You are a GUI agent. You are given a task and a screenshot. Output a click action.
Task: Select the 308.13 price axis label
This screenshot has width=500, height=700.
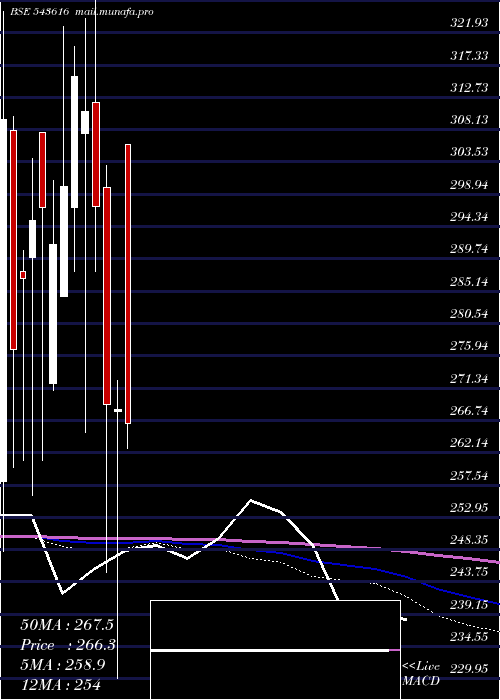469,120
